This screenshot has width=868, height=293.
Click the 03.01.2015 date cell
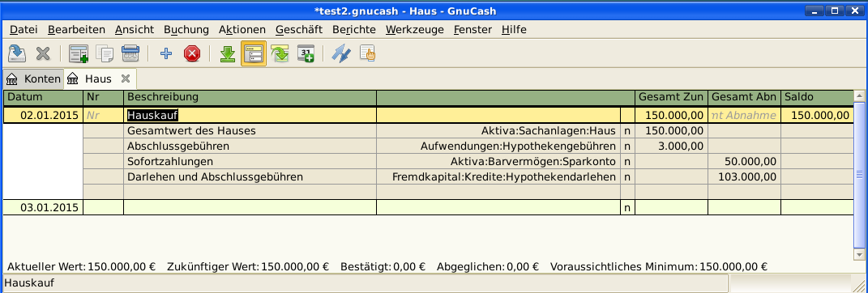[x=43, y=208]
